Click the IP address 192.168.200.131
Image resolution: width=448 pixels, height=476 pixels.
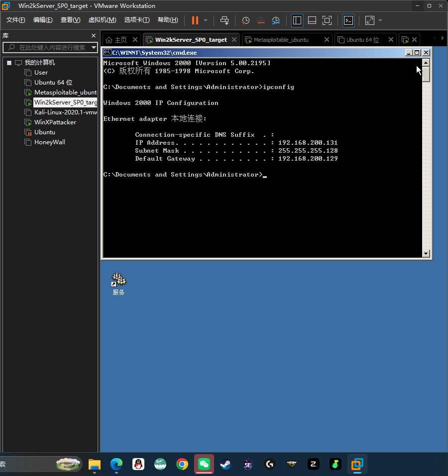point(308,143)
